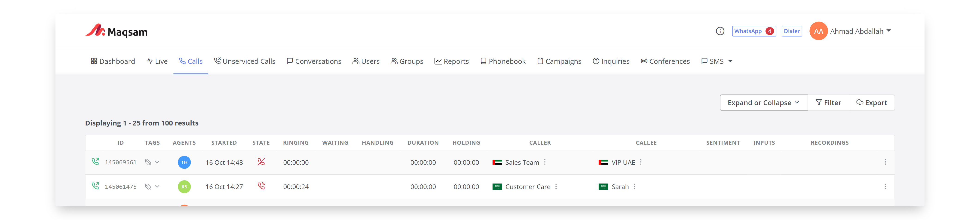
Task: Open row actions menu for call 145061475
Action: coord(885,186)
